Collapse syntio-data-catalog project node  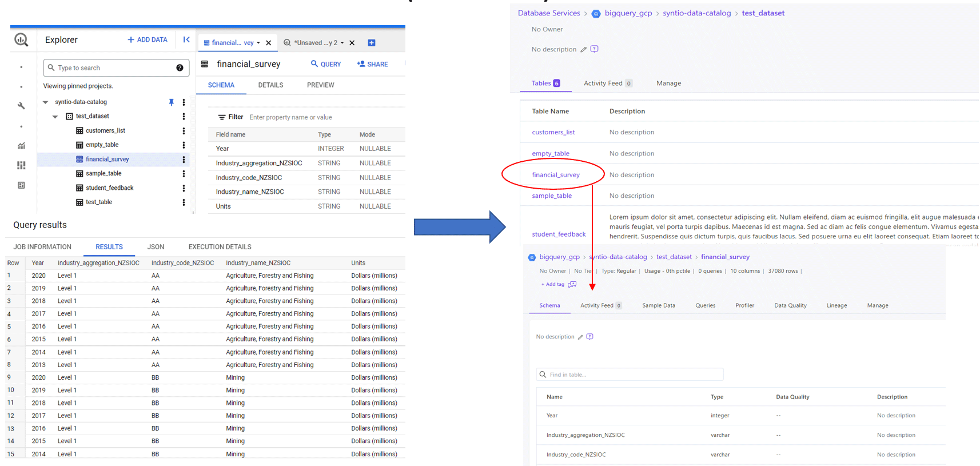(46, 102)
